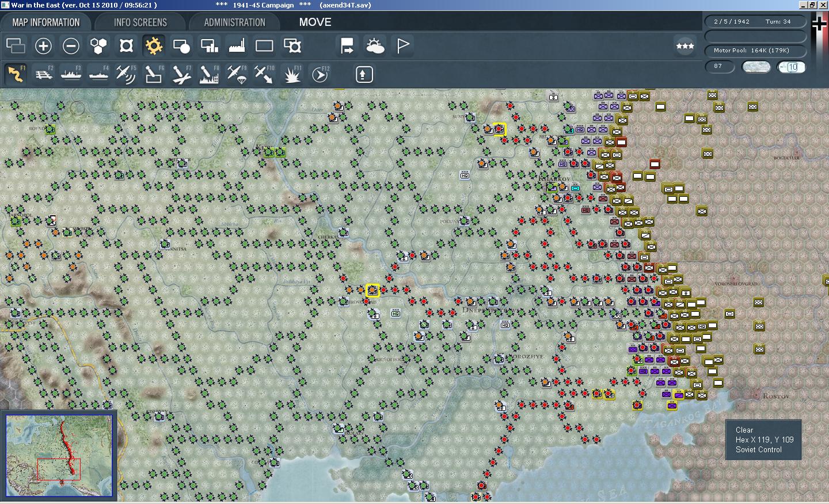Toggle the factory locations icon
This screenshot has height=504, width=829.
pyautogui.click(x=237, y=46)
